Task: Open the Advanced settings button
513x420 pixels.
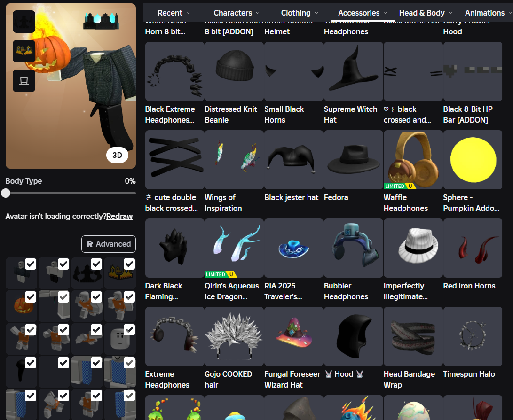Action: click(x=109, y=244)
